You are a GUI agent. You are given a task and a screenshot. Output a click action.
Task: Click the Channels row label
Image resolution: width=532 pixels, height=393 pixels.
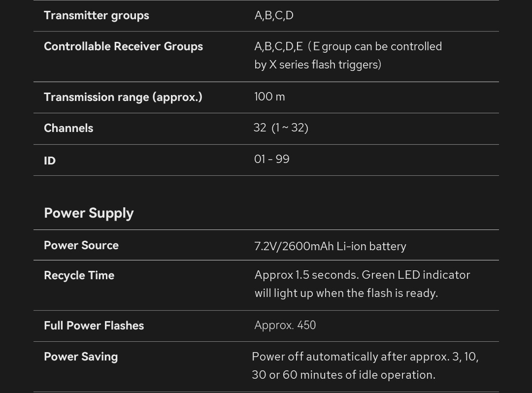point(68,128)
